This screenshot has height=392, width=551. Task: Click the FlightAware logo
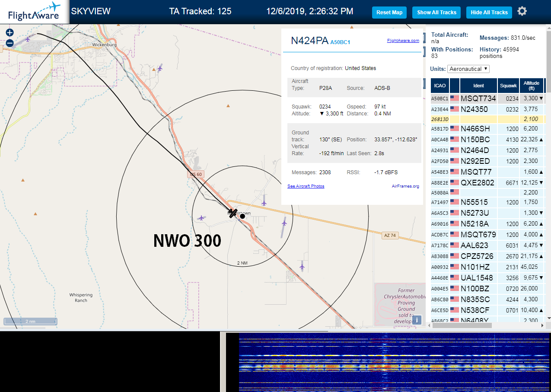pyautogui.click(x=35, y=12)
